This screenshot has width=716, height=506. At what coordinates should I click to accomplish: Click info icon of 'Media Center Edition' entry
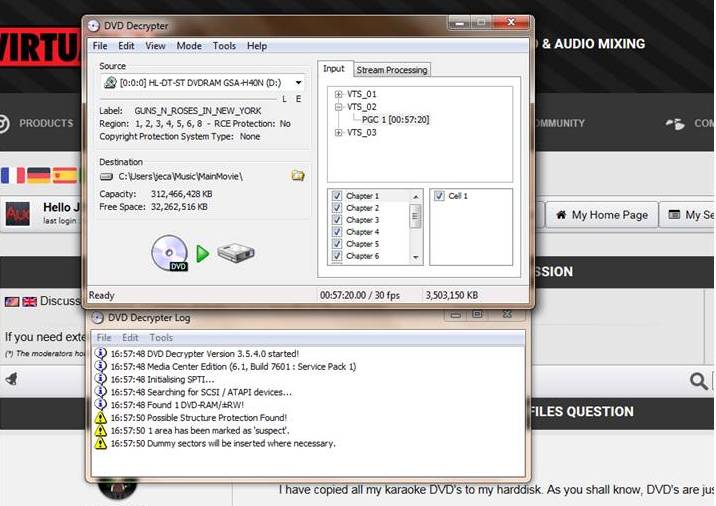click(x=100, y=366)
